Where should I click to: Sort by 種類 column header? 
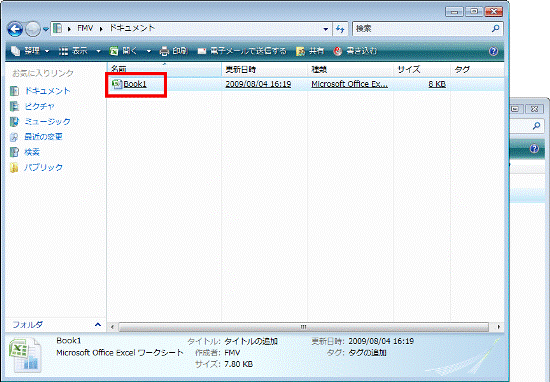tap(350, 69)
